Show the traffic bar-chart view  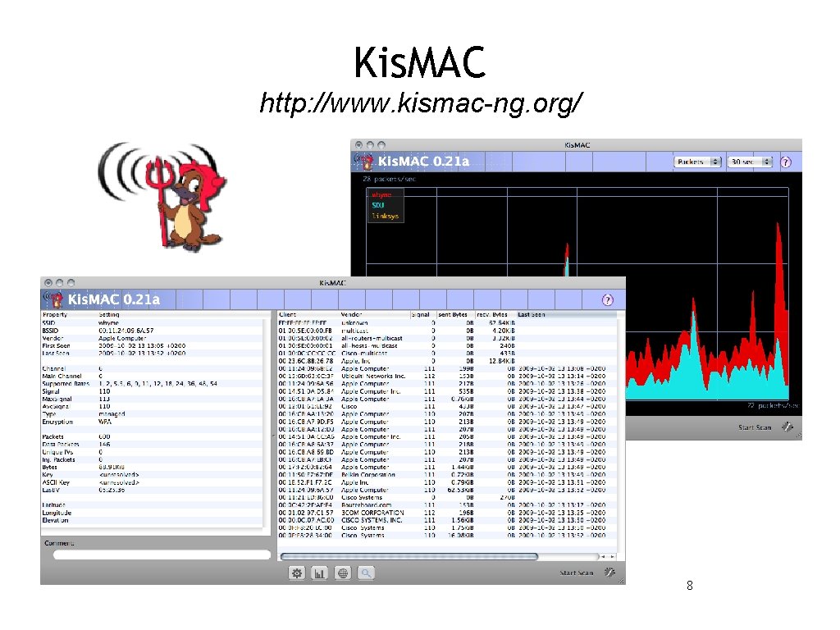[x=319, y=573]
